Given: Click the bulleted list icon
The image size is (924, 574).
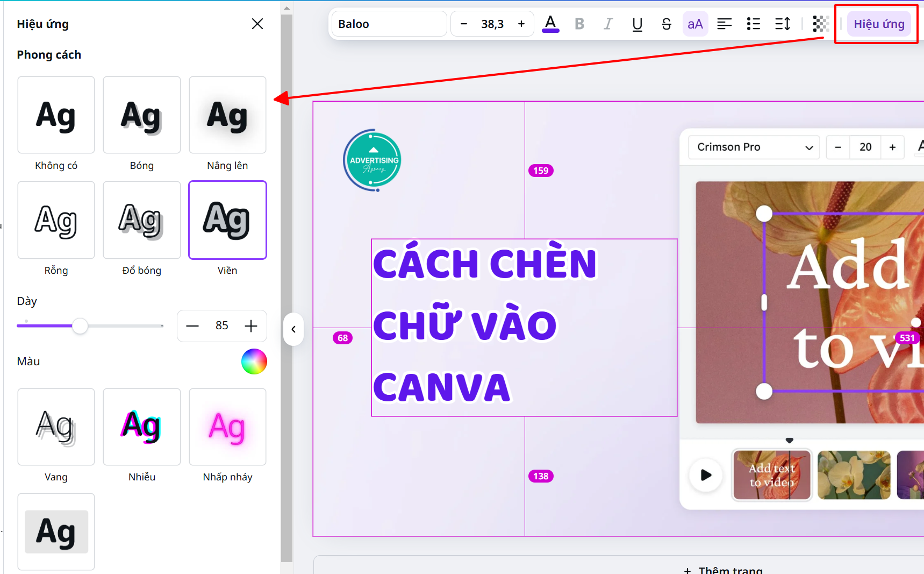Looking at the screenshot, I should pos(754,24).
